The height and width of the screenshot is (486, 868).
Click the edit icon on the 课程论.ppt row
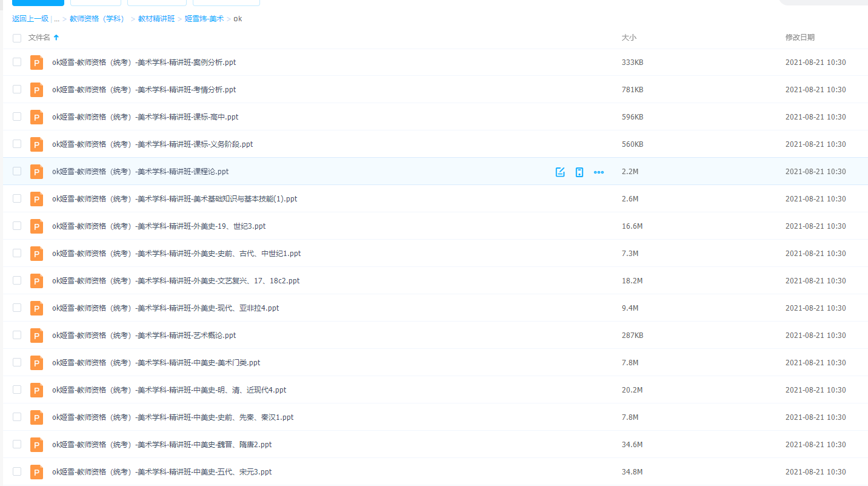(560, 172)
